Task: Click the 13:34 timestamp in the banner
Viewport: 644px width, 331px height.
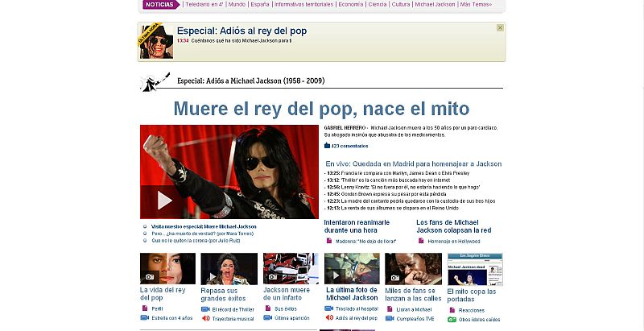Action: click(183, 40)
